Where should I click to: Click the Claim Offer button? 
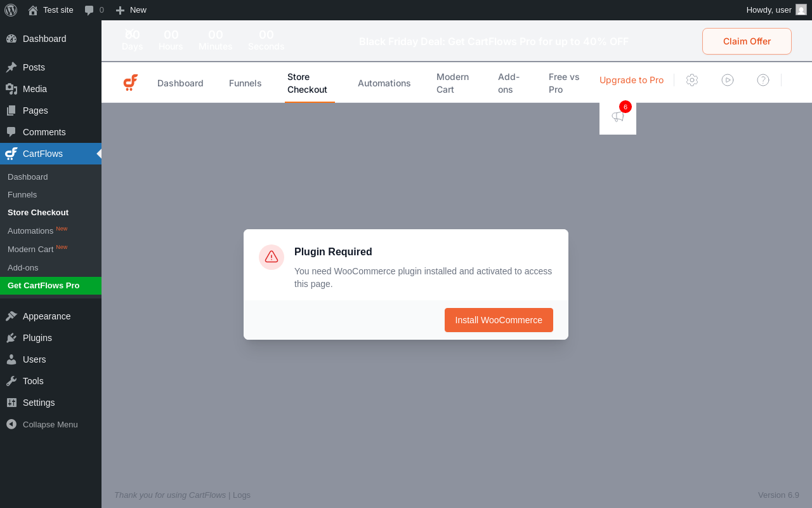point(747,41)
